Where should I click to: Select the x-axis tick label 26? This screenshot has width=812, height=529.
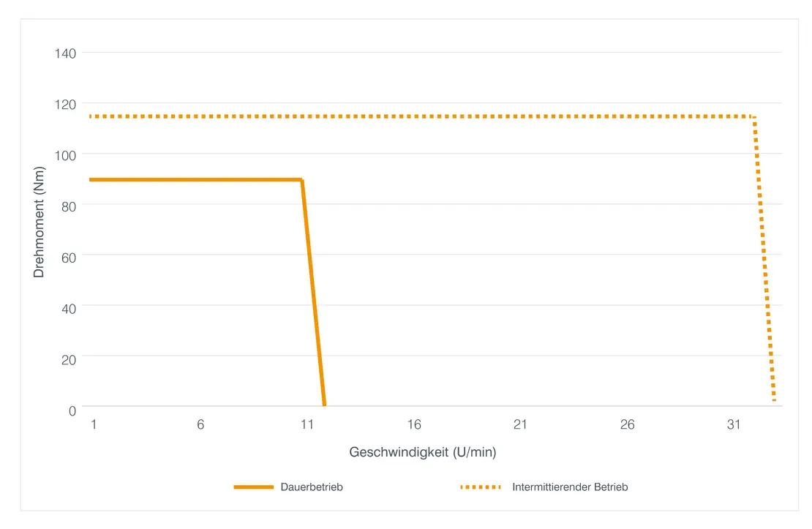[x=627, y=425]
